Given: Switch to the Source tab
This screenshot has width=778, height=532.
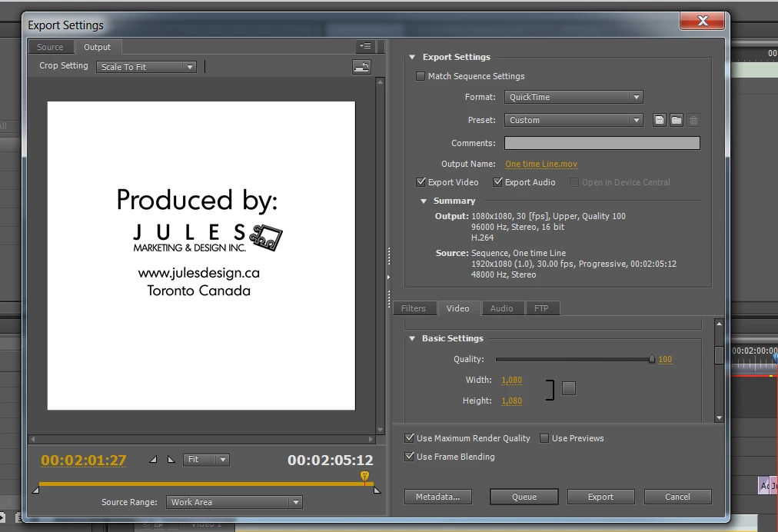Looking at the screenshot, I should pyautogui.click(x=50, y=47).
